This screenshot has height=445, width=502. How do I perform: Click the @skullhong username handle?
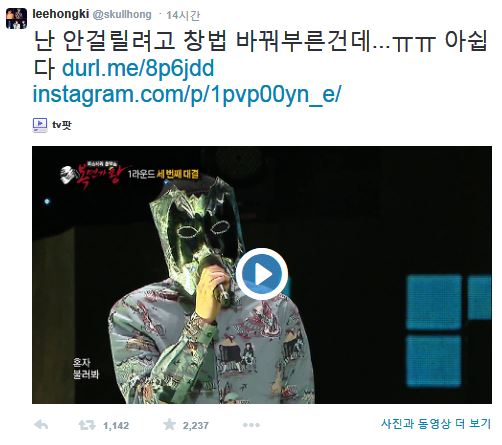pos(121,15)
